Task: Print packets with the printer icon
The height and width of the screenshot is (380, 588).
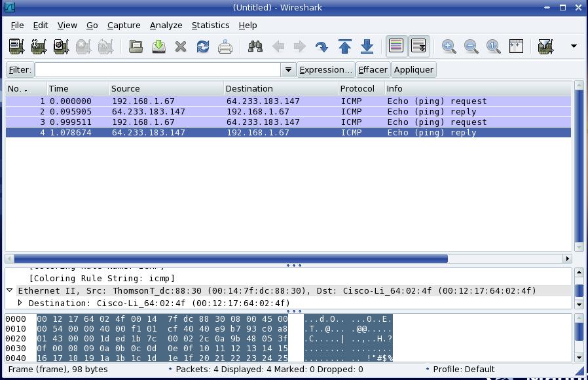Action: [225, 46]
